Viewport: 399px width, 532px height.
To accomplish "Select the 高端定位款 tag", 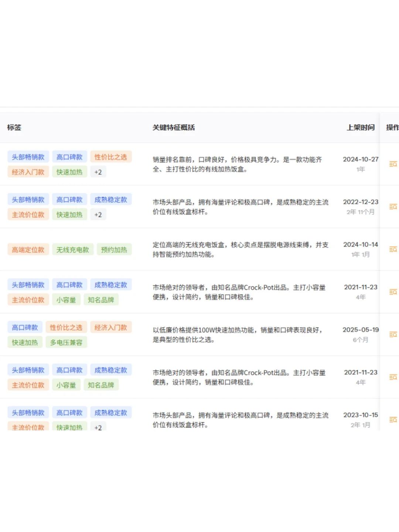I will pyautogui.click(x=28, y=249).
